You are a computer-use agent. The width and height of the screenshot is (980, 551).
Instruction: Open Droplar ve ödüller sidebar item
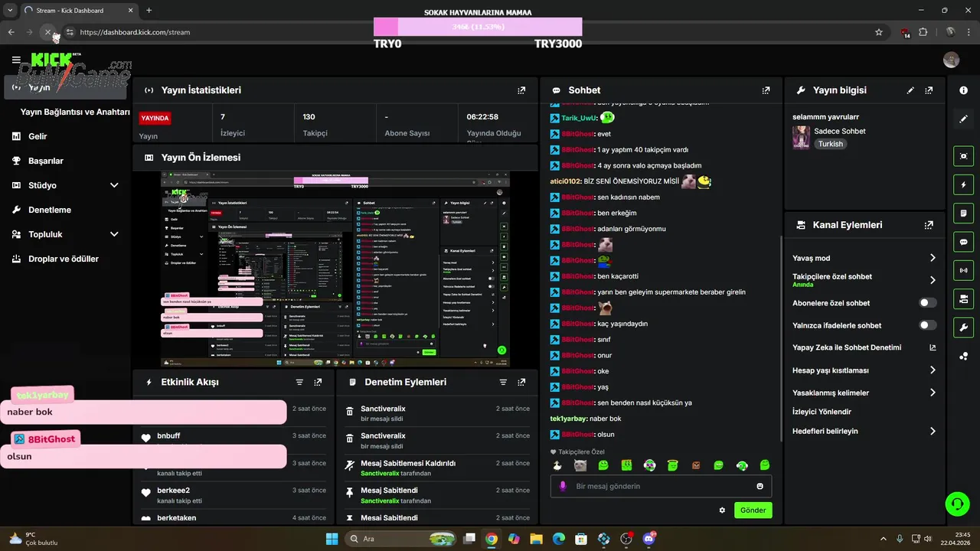click(x=64, y=259)
